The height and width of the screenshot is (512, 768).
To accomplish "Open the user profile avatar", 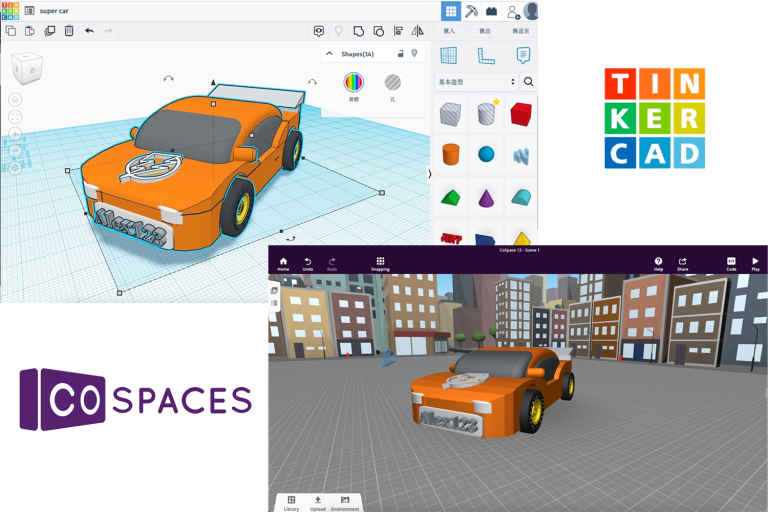I will point(531,10).
